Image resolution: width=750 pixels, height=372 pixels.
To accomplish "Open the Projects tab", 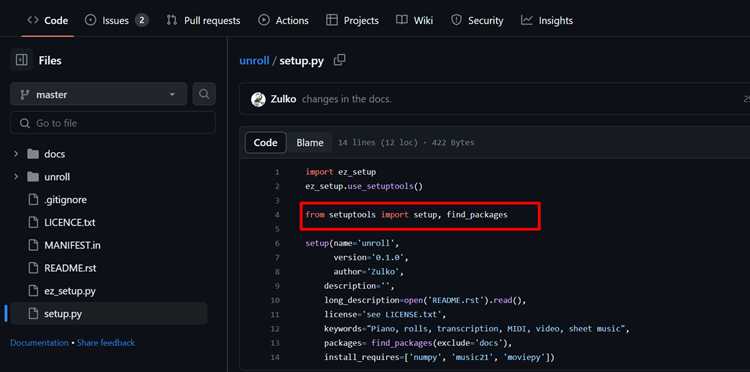I will click(x=352, y=21).
